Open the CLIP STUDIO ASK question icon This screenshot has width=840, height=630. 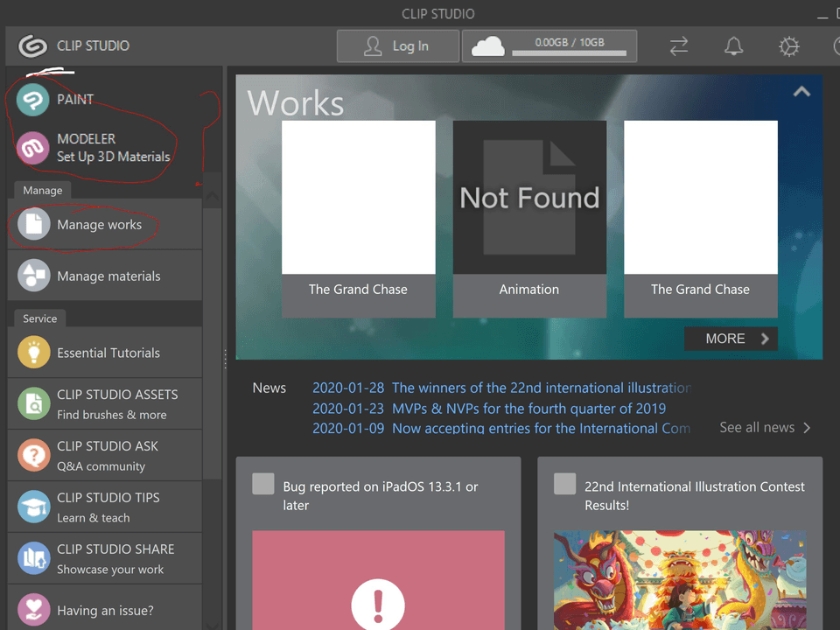[34, 455]
